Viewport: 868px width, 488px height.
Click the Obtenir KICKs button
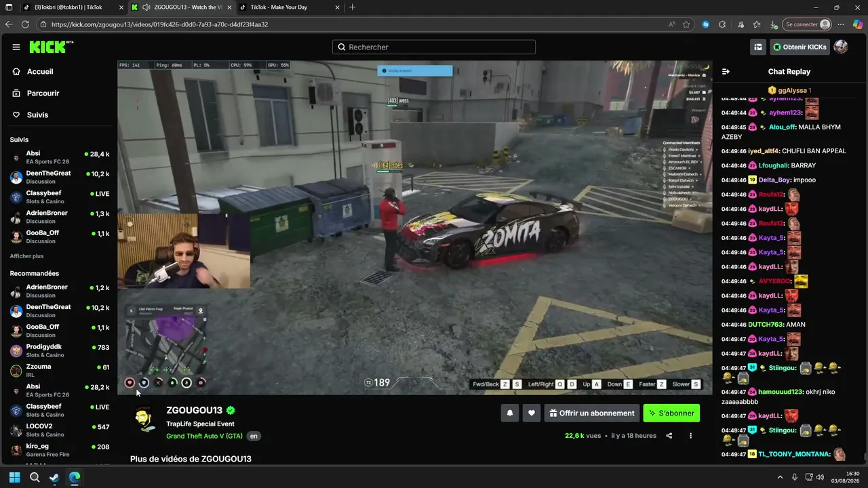(x=800, y=47)
